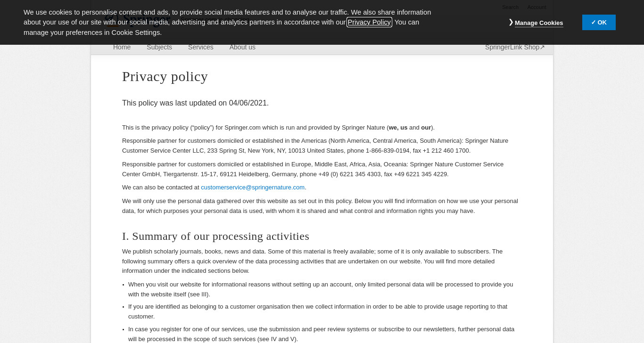Accept cookies with the OK button
Viewport: 644px width, 343px height.
599,22
